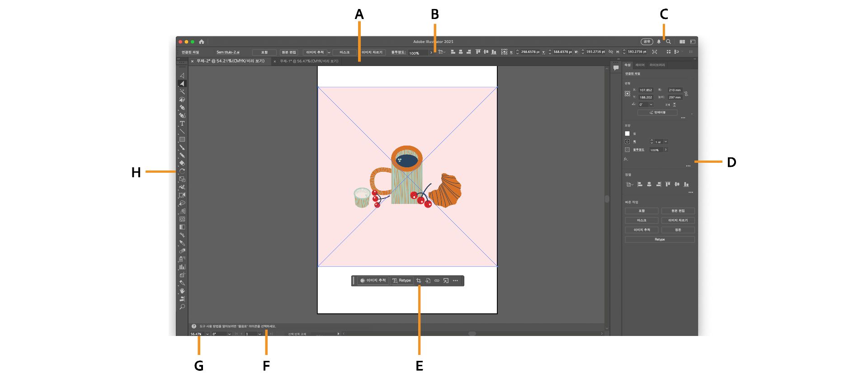This screenshot has width=868, height=383.
Task: Open the comments panel speech bubble icon
Action: (x=616, y=68)
